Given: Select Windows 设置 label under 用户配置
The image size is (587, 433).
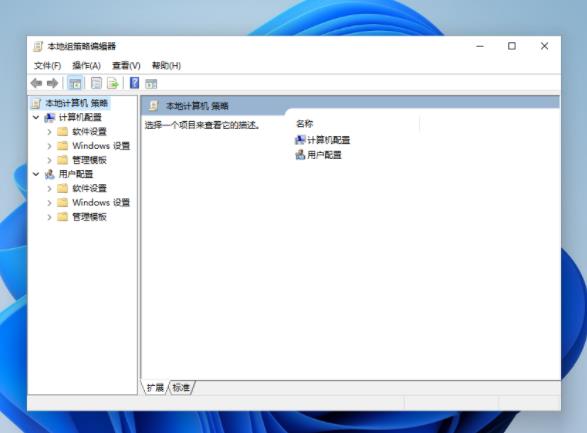Looking at the screenshot, I should coord(101,203).
